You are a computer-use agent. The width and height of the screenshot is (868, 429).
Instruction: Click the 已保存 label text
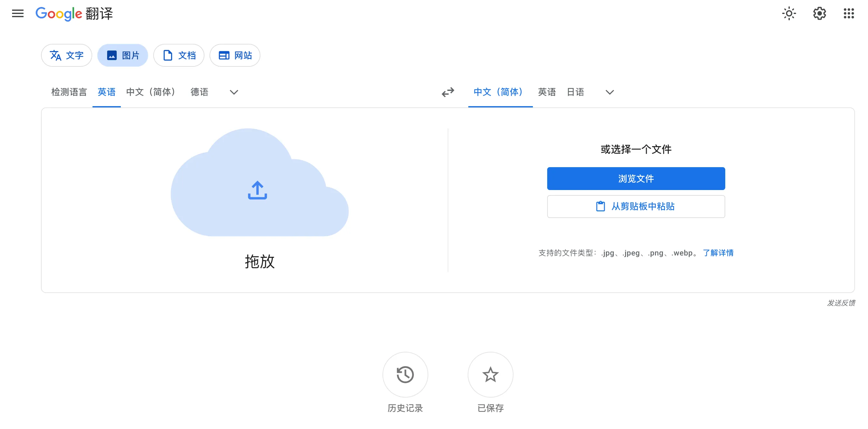point(490,408)
